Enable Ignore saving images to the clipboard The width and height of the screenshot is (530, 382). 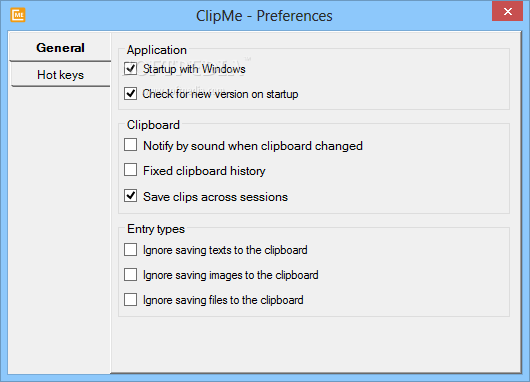pyautogui.click(x=130, y=275)
